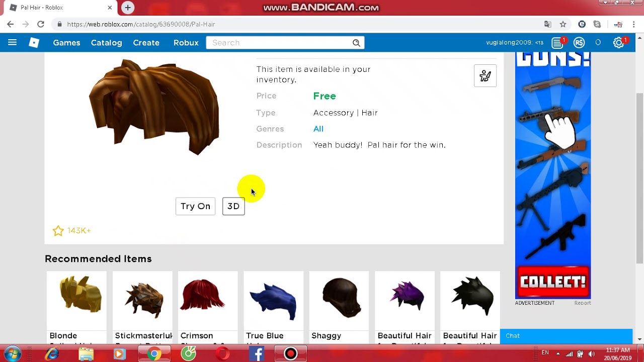This screenshot has width=644, height=362.
Task: Show hidden tray icons arrow
Action: [557, 353]
